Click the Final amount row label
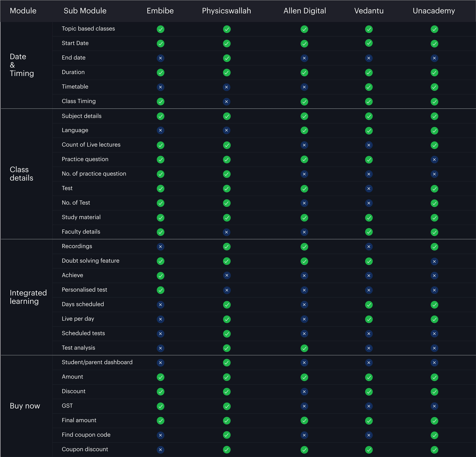This screenshot has height=457, width=476. pos(79,420)
